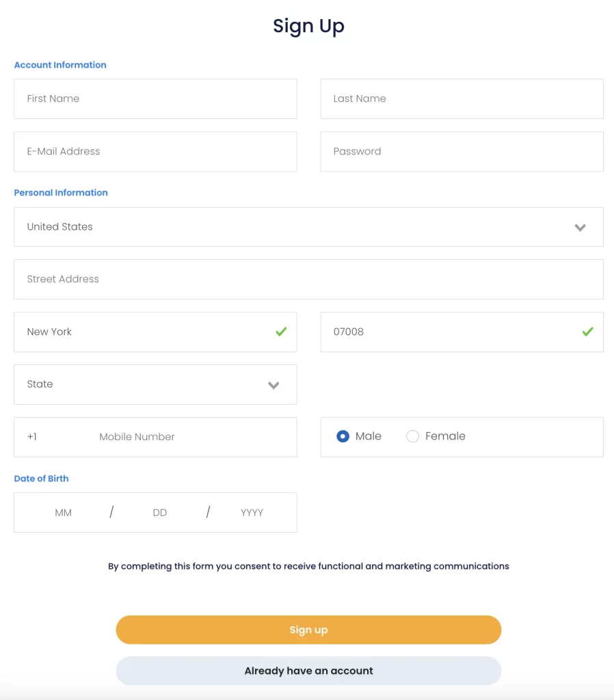Click the country dropdown chevron arrow

tap(580, 227)
